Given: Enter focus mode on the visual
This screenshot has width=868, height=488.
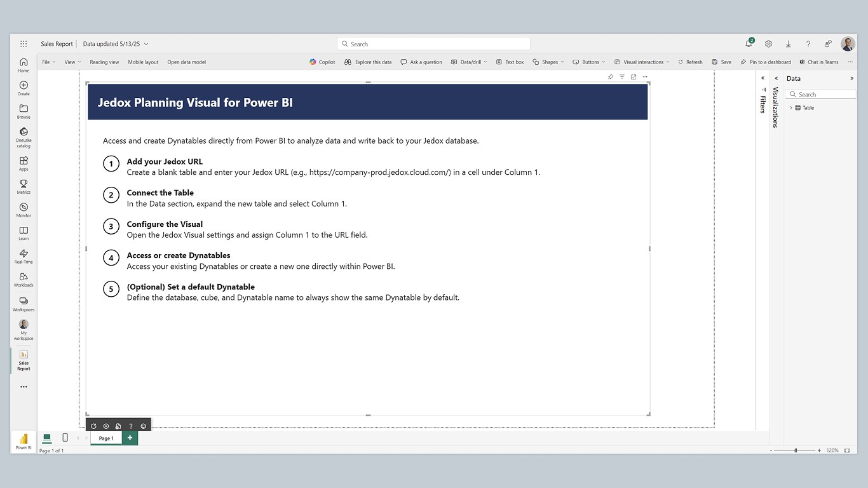Looking at the screenshot, I should 634,77.
